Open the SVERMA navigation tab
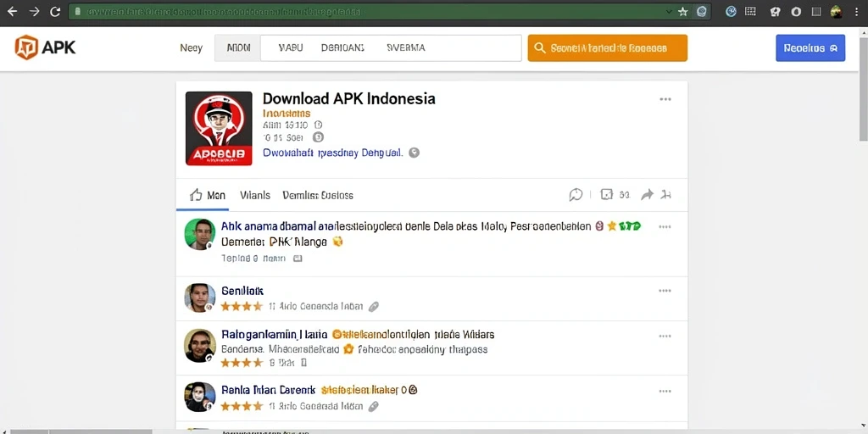Image resolution: width=868 pixels, height=434 pixels. [x=406, y=48]
